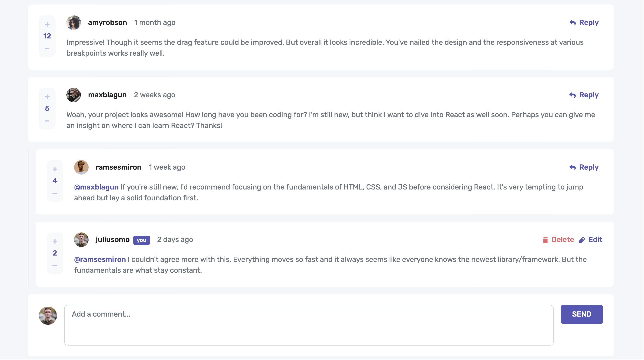Click the SEND button
The width and height of the screenshot is (644, 360).
click(x=581, y=314)
